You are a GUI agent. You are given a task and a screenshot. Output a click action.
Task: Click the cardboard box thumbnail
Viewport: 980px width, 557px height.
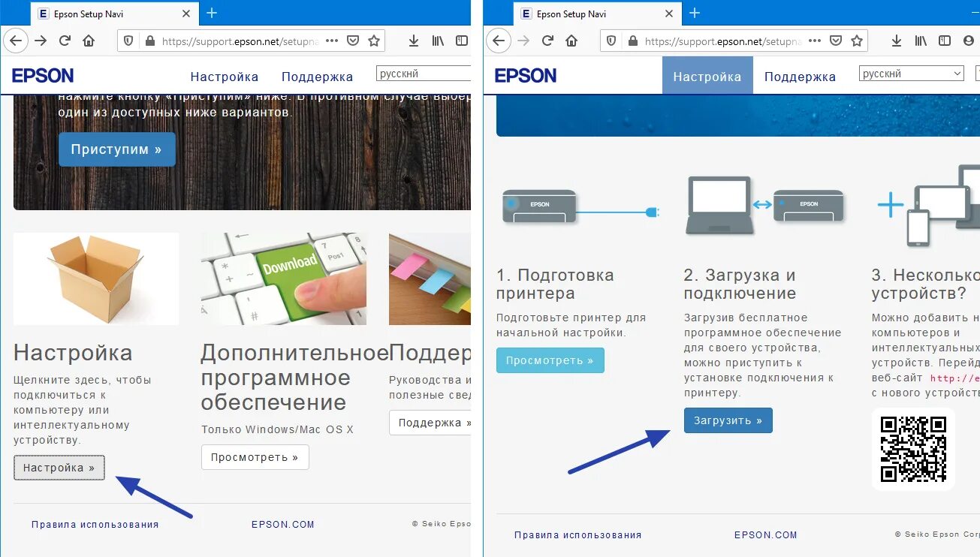point(96,278)
